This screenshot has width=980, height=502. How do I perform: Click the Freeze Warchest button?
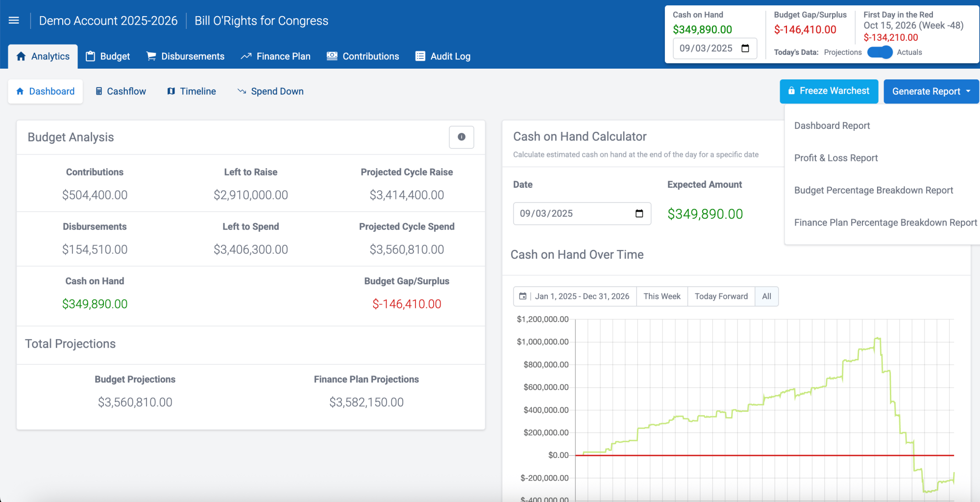point(829,91)
